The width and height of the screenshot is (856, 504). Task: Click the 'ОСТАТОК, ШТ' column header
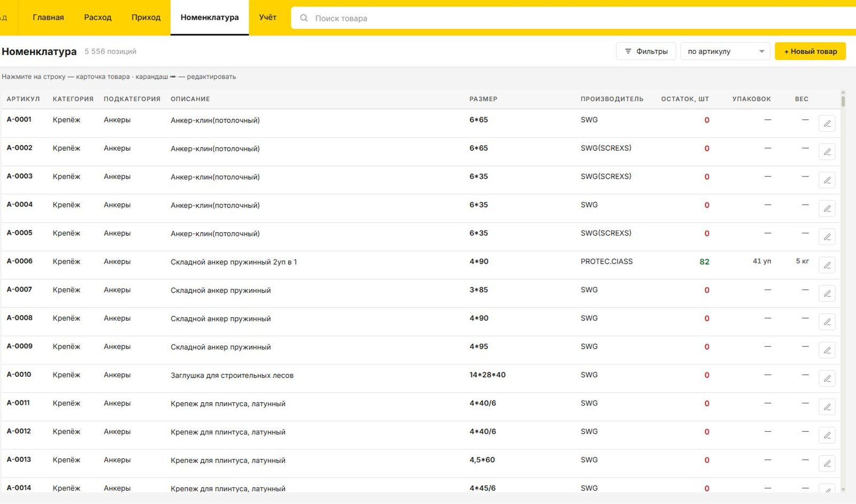pos(685,99)
